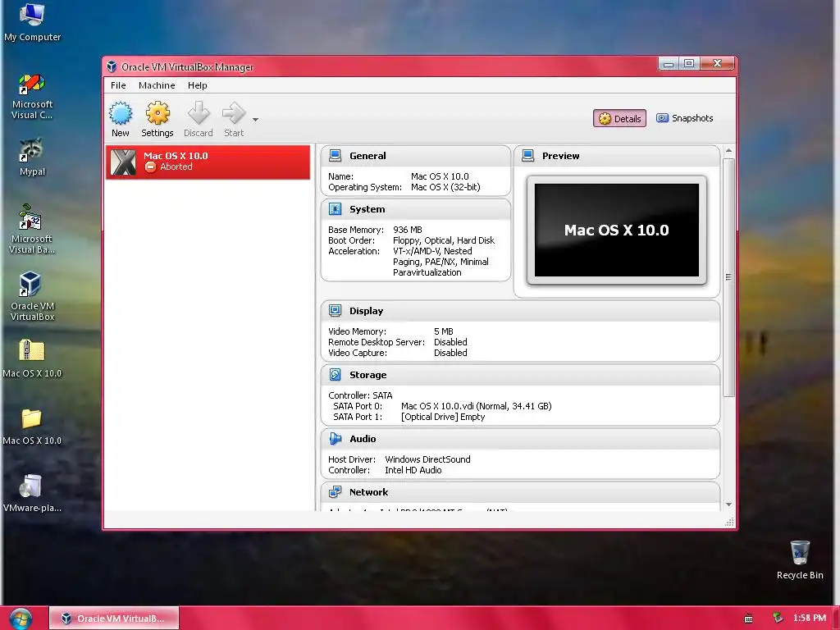Click the Mac OS X 10.0 preview thumbnail

pyautogui.click(x=617, y=231)
